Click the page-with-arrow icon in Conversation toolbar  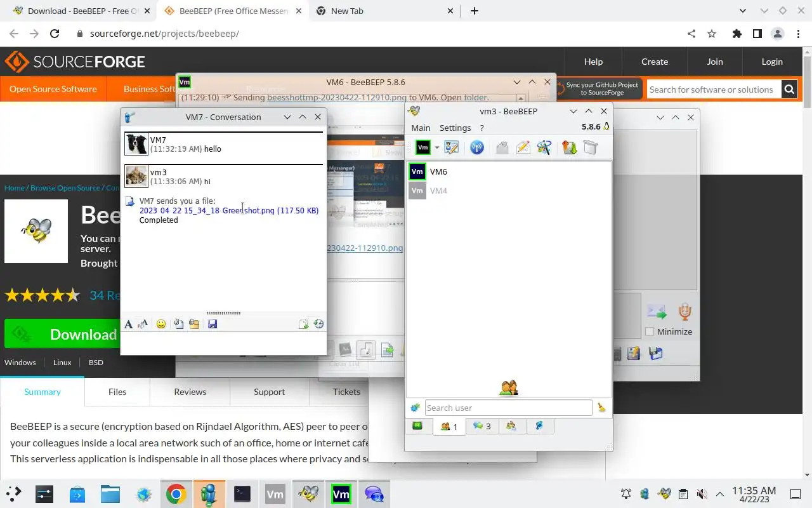point(303,324)
